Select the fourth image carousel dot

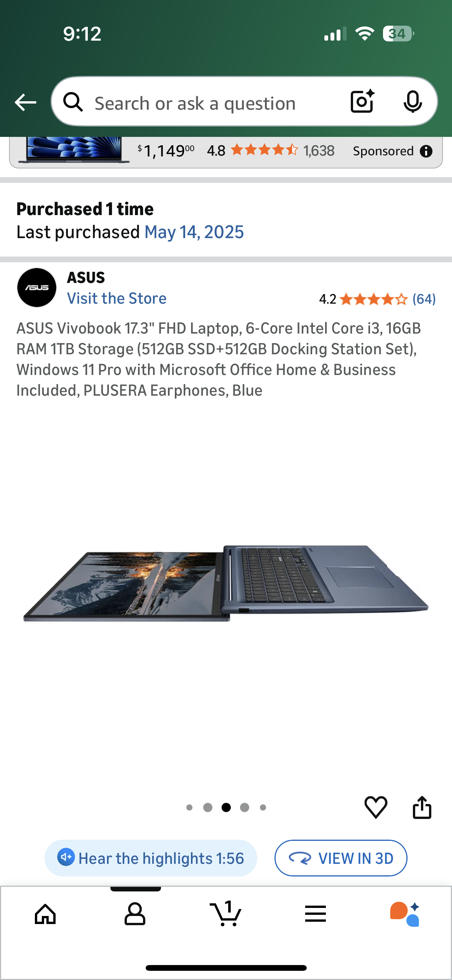pos(245,807)
